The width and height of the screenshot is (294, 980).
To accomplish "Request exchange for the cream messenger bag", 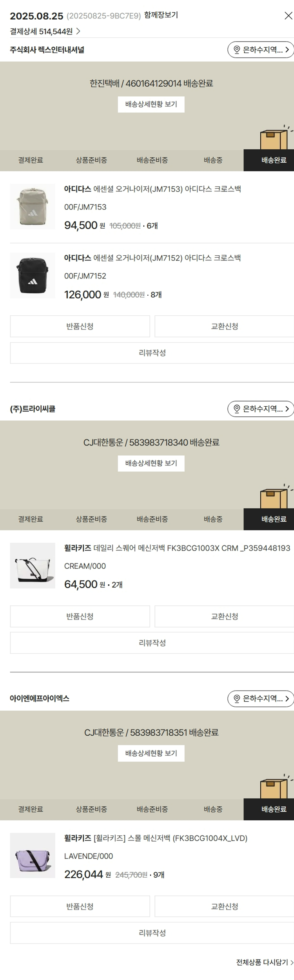I will pos(224,616).
